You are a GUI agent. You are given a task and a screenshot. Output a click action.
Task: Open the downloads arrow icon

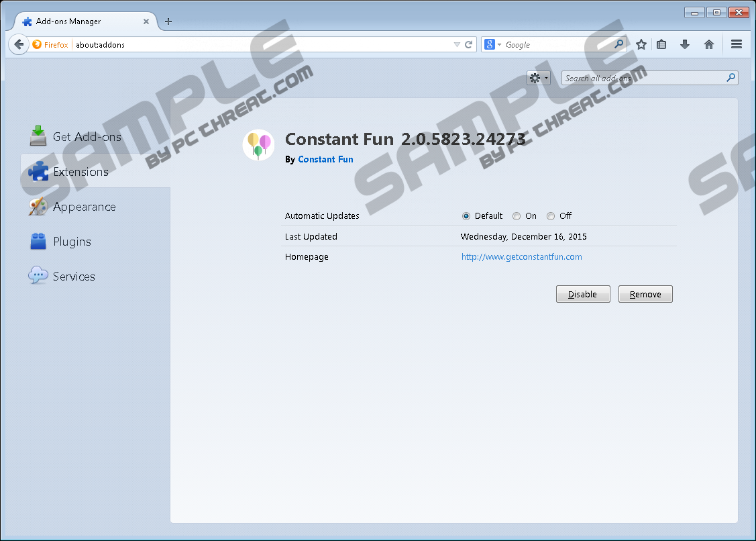tap(685, 44)
